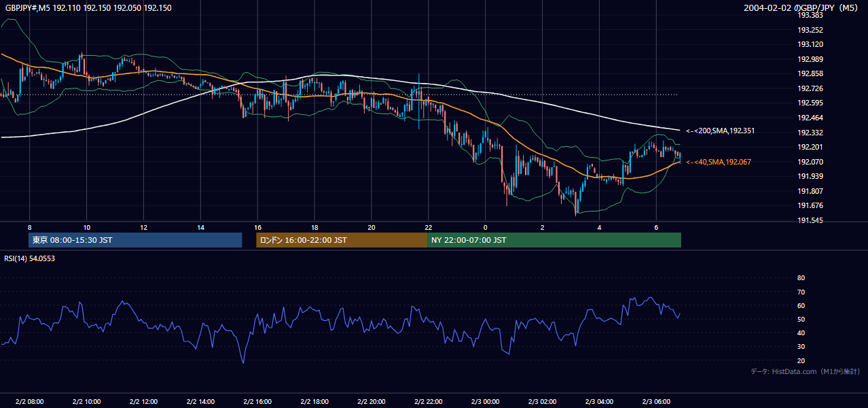Click the 191.939 price axis label
868x408 pixels.
tap(810, 176)
